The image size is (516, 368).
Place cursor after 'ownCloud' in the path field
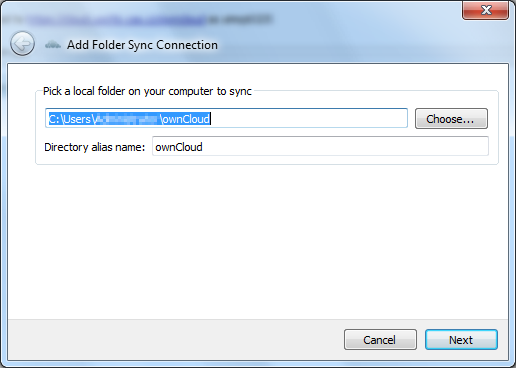pos(211,119)
